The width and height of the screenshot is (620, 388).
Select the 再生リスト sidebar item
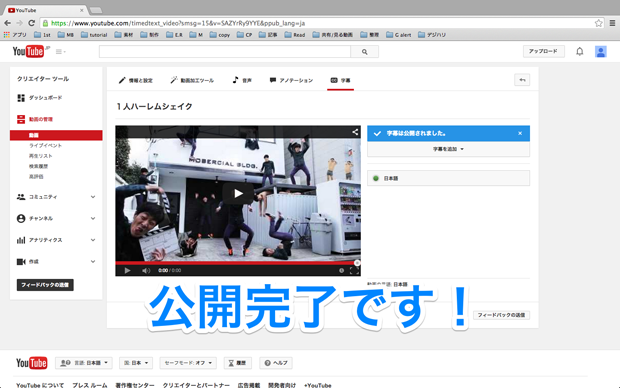click(40, 156)
